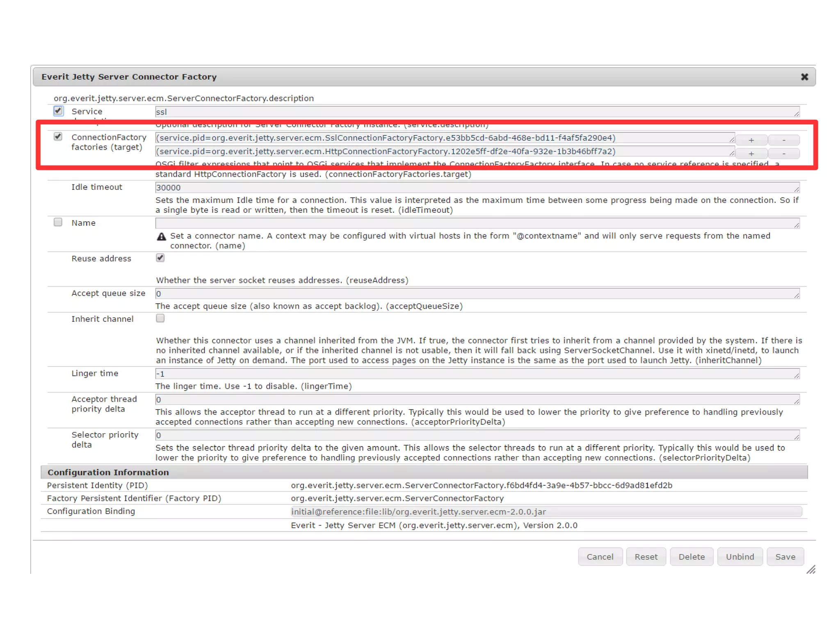Viewport: 840px width, 630px height.
Task: Delete this configuration
Action: click(x=691, y=557)
